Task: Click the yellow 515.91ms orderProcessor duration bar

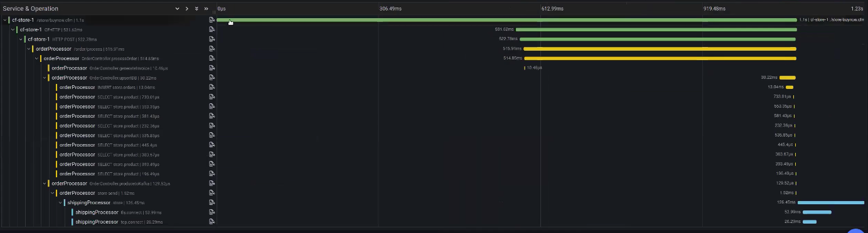Action: [660, 48]
